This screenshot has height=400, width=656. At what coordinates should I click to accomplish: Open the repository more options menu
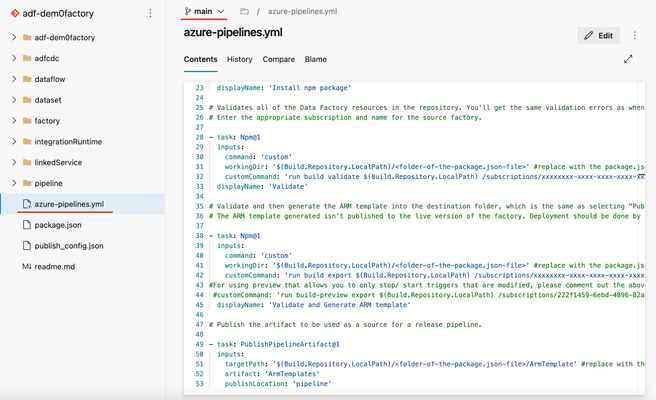pos(150,13)
